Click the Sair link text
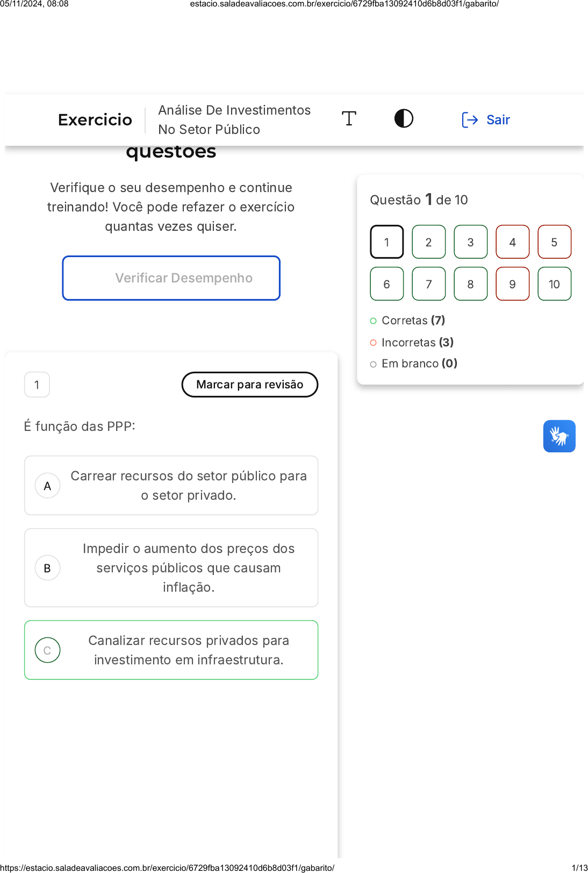 (x=498, y=119)
